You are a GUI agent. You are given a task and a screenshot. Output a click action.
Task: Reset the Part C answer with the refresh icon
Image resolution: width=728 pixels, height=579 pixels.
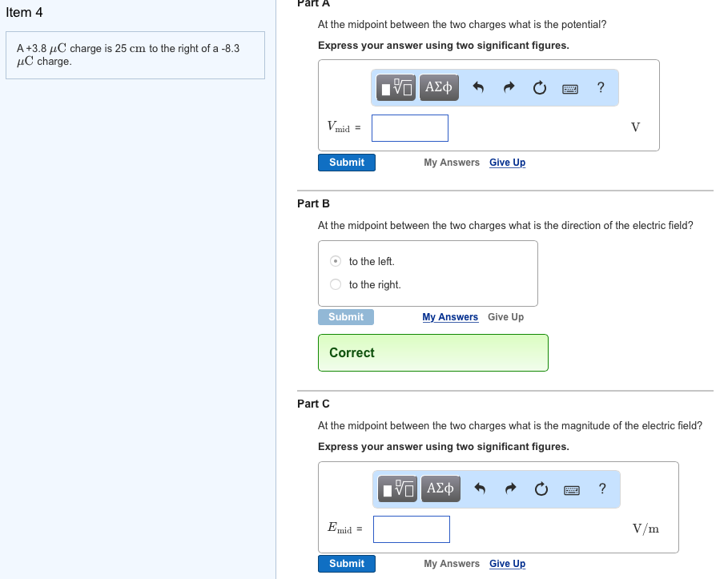(541, 489)
